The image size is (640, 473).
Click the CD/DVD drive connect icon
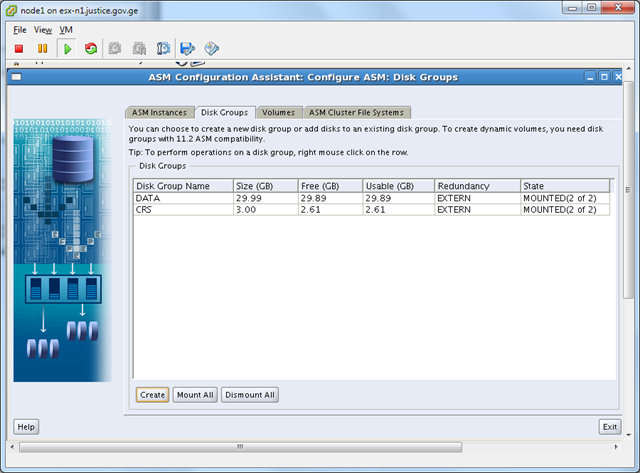click(x=211, y=48)
